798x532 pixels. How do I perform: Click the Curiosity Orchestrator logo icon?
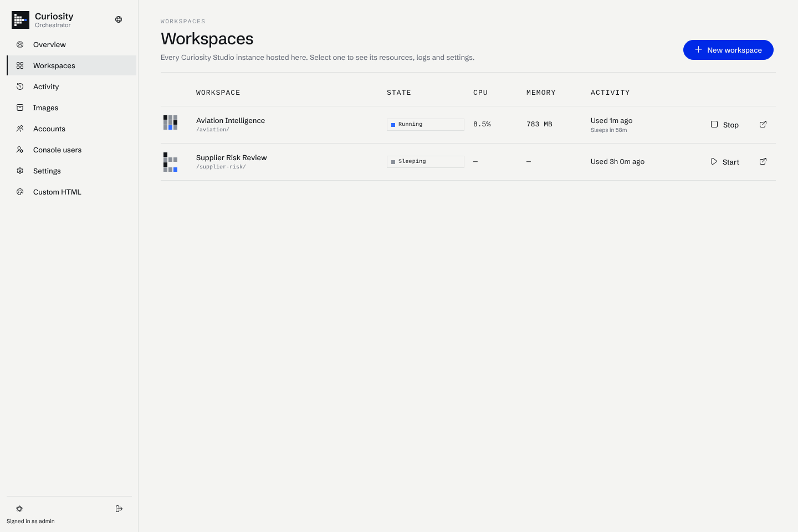[21, 20]
